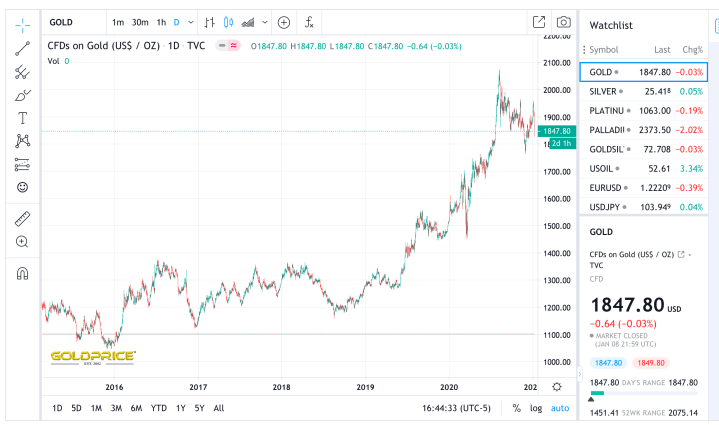Image resolution: width=719 pixels, height=425 pixels.
Task: Click the 5Y range button
Action: (200, 408)
